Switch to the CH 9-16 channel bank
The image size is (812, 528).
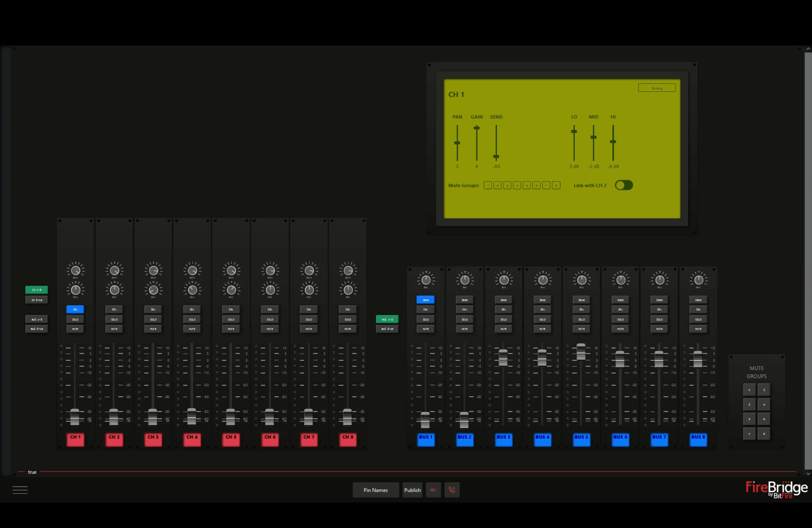[x=37, y=300]
